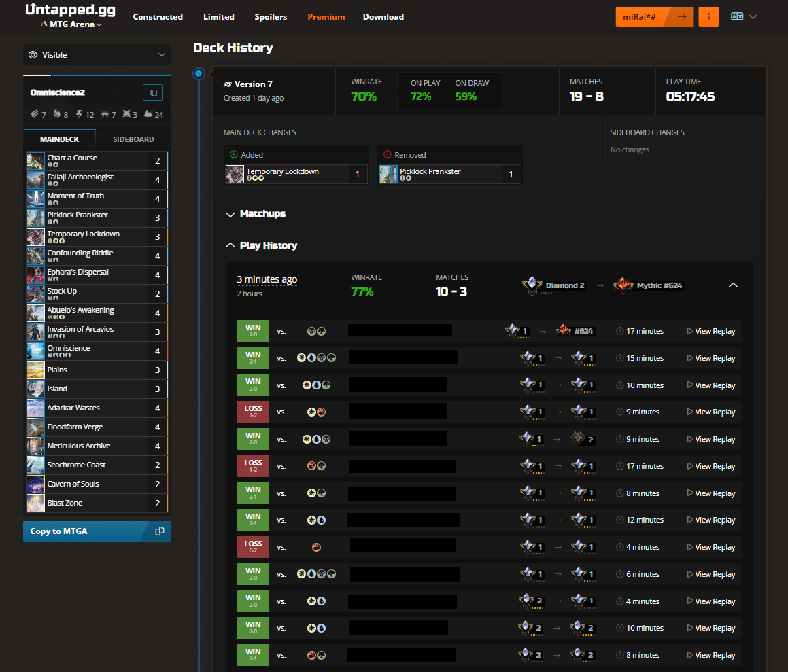Select the Plains land row
The image size is (788, 672).
pyautogui.click(x=97, y=370)
